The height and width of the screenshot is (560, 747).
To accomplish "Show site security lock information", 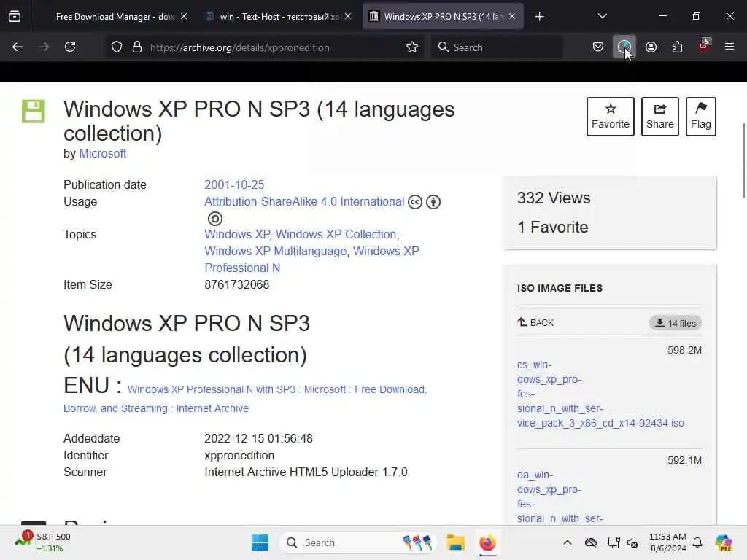I will pyautogui.click(x=137, y=47).
